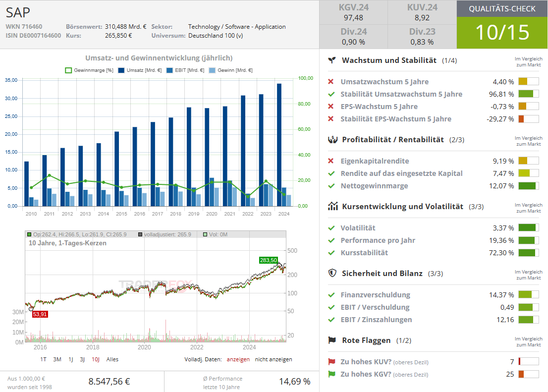Switch price chart to 1T range
This screenshot has width=548, height=392.
pyautogui.click(x=43, y=359)
